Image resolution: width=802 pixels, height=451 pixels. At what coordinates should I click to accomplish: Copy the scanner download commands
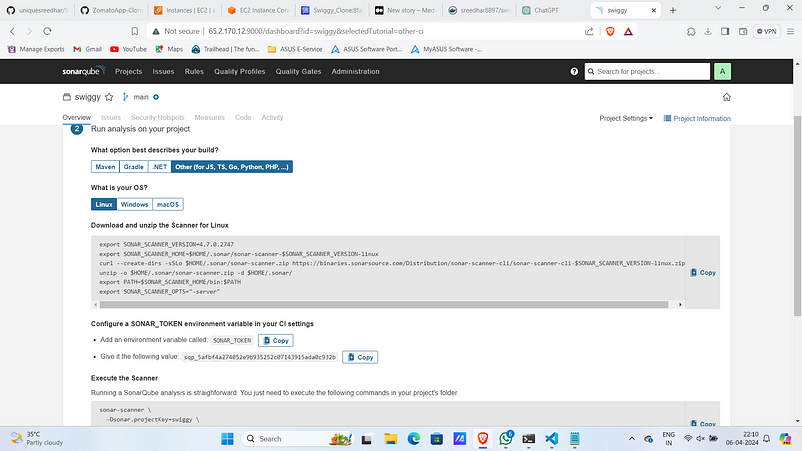point(703,273)
